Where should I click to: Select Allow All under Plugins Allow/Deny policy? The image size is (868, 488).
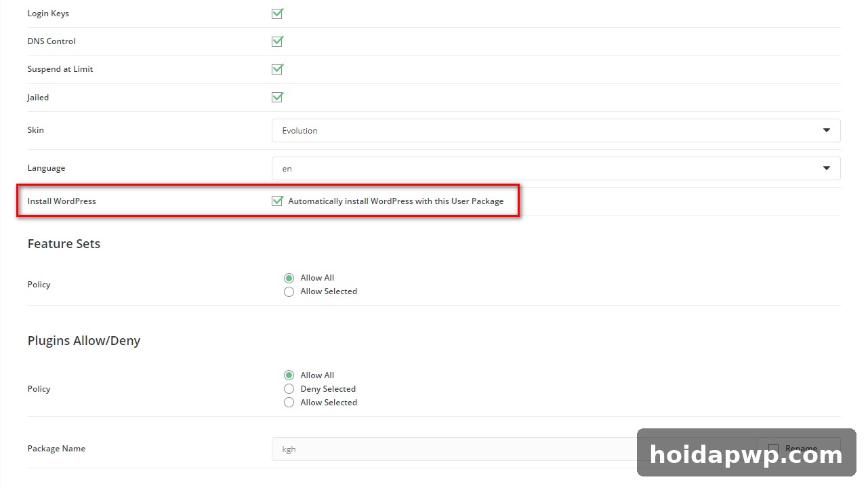tap(289, 375)
